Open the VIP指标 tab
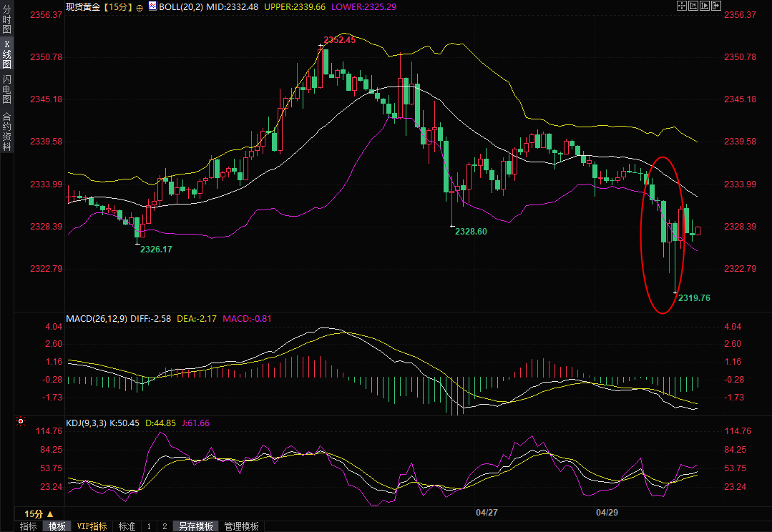772x532 pixels. tap(92, 526)
